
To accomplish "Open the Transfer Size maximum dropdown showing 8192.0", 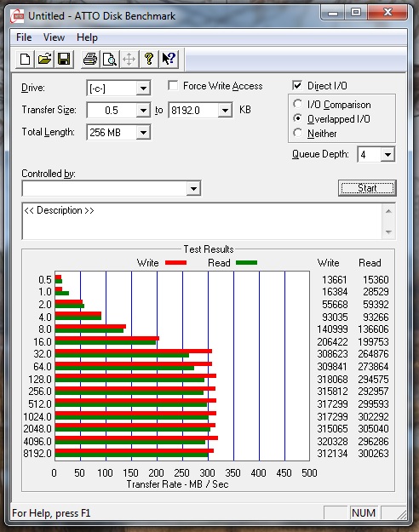I will [x=225, y=111].
